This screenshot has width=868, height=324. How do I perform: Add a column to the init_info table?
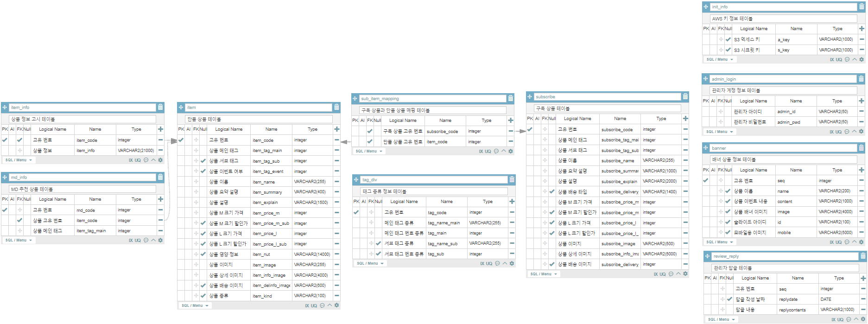[x=862, y=29]
